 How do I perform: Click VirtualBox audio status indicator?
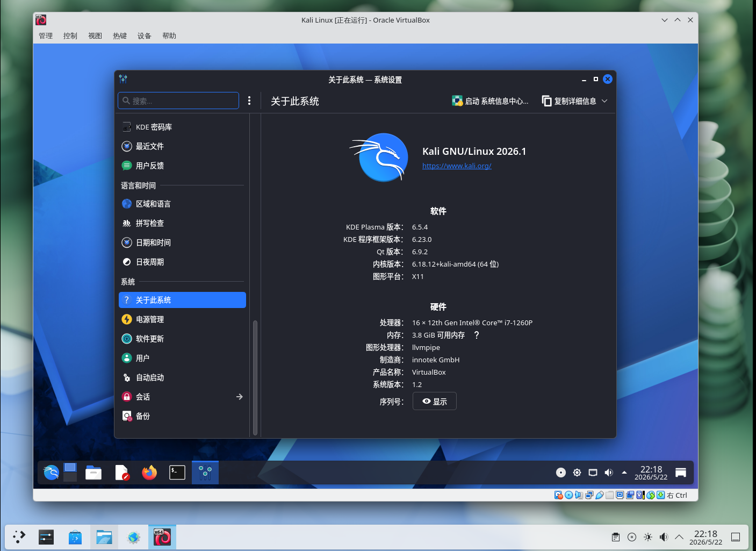click(x=579, y=495)
